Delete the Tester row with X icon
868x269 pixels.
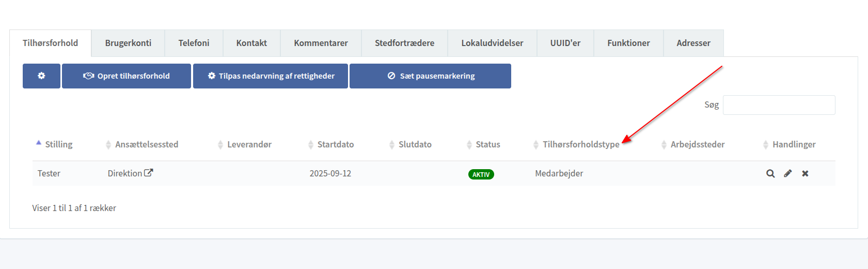[x=805, y=174]
